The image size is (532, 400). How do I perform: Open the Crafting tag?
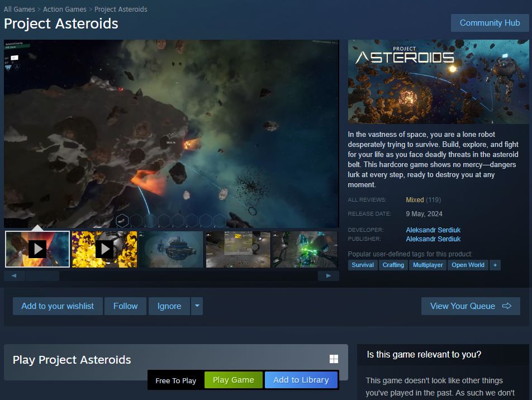coord(393,265)
